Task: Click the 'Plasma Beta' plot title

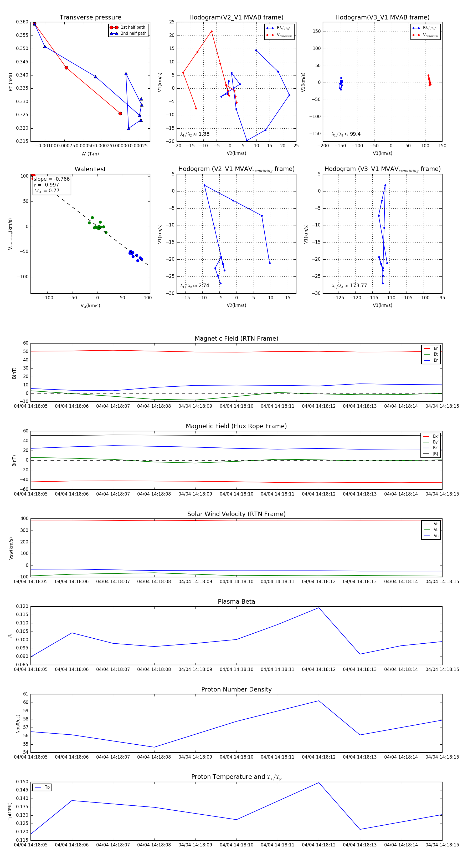Action: pos(236,602)
